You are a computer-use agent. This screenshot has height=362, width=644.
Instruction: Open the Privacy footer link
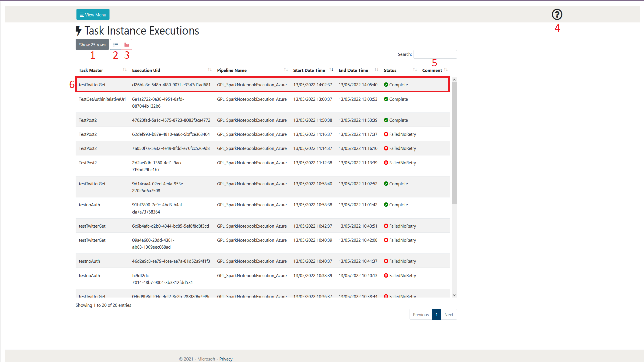[x=226, y=359]
